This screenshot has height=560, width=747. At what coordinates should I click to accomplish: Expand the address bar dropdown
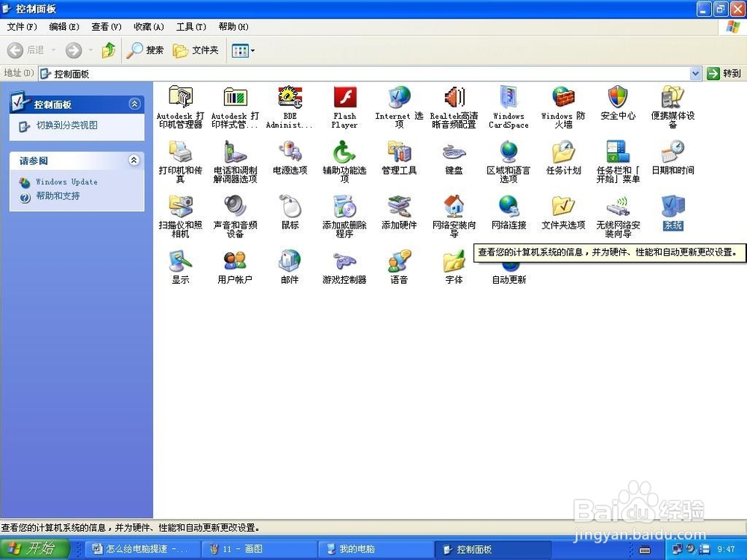(x=695, y=73)
